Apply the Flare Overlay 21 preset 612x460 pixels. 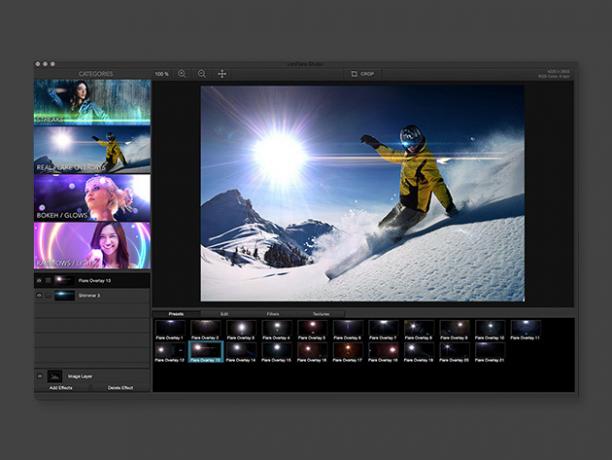coord(489,352)
